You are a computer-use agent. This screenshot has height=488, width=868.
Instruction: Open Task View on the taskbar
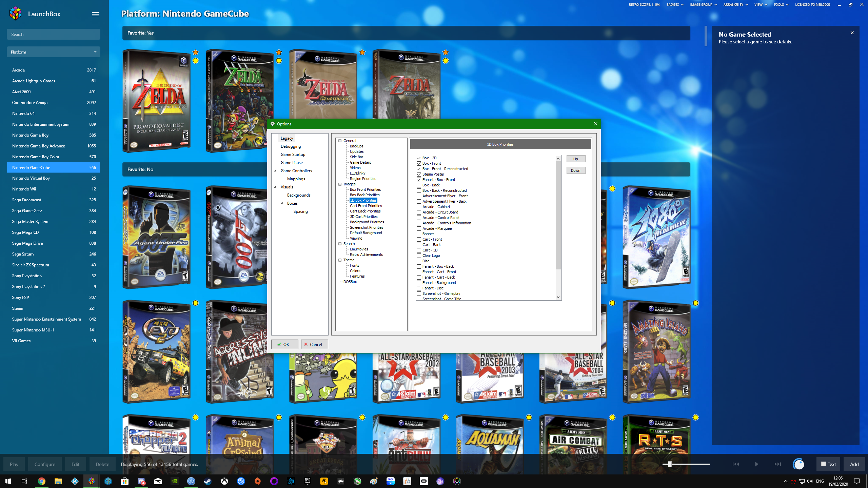(24, 481)
